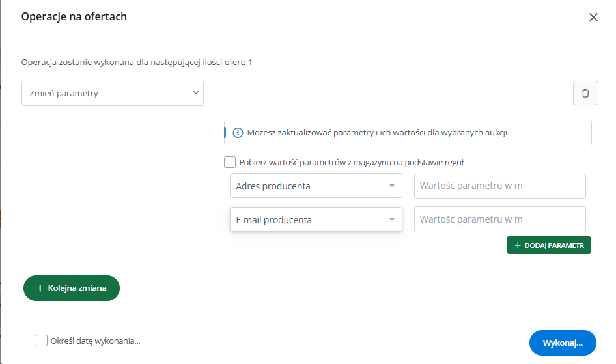Click chevron arrow of Zmień parametry
This screenshot has height=364, width=616.
195,93
